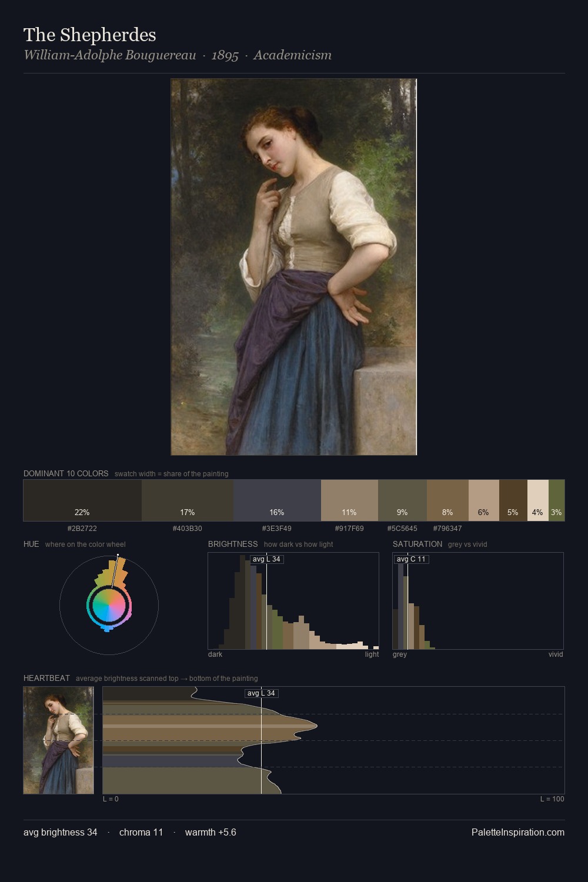Click the 'warmth +5.6' footer stat
The image size is (588, 882).
coord(211,832)
